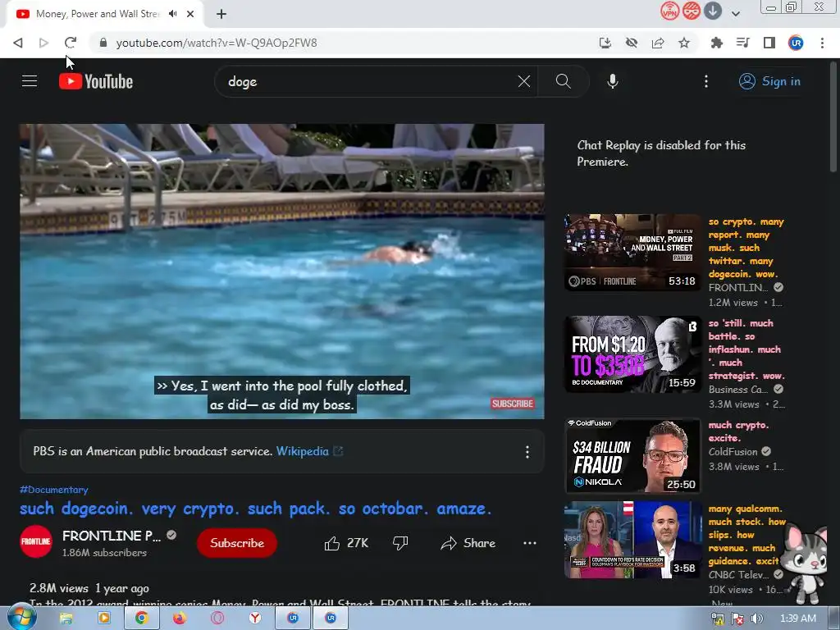Screen dimensions: 840x630
Task: Click the red VPN indicator icon
Action: coord(669,11)
